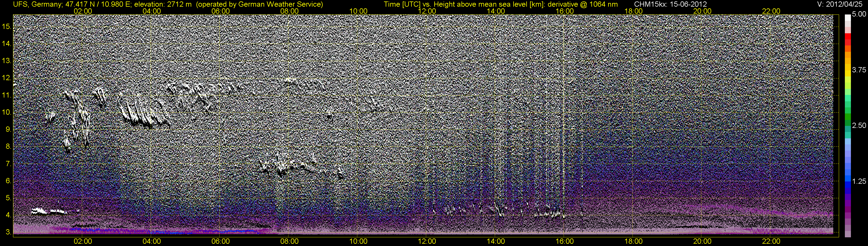Click the height axis label '3.'
Viewport: 868px width, 246px height.
tap(8, 232)
